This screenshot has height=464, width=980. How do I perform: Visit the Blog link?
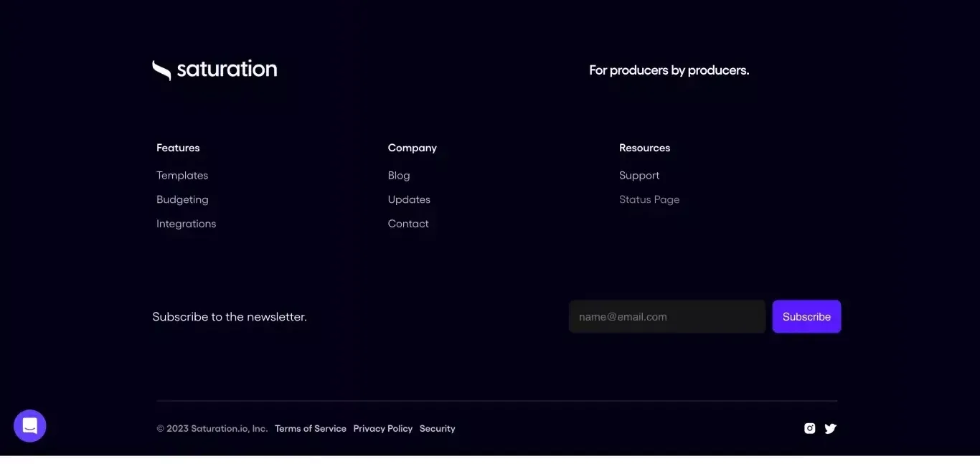(x=399, y=175)
